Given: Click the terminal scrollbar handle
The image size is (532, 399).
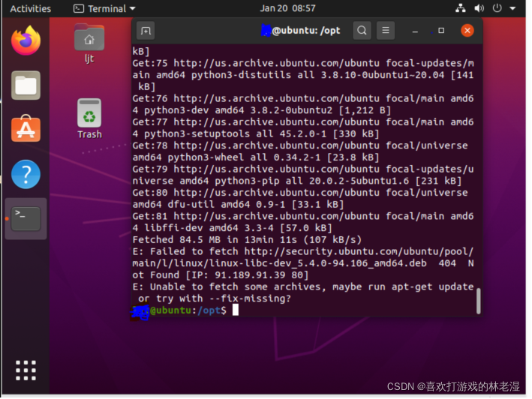Looking at the screenshot, I should tap(479, 301).
